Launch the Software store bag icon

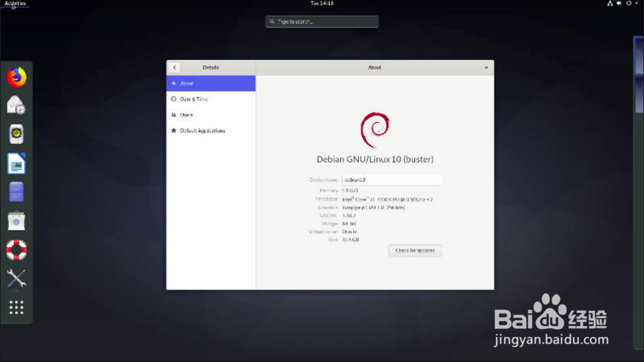pyautogui.click(x=17, y=221)
